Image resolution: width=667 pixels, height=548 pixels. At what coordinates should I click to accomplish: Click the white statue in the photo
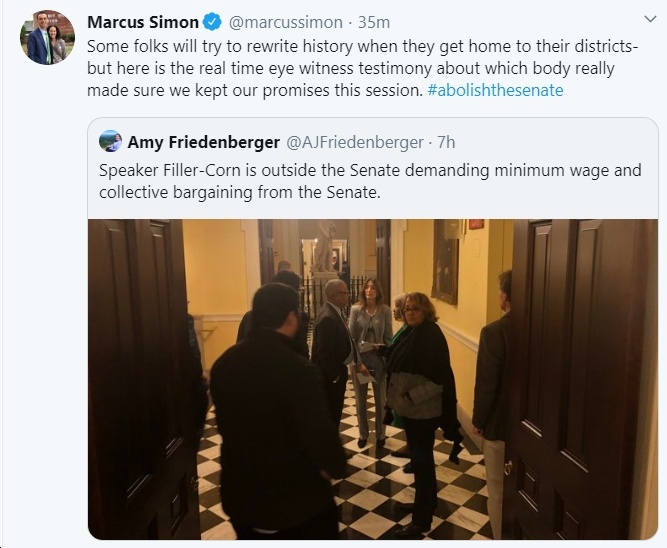(x=325, y=246)
